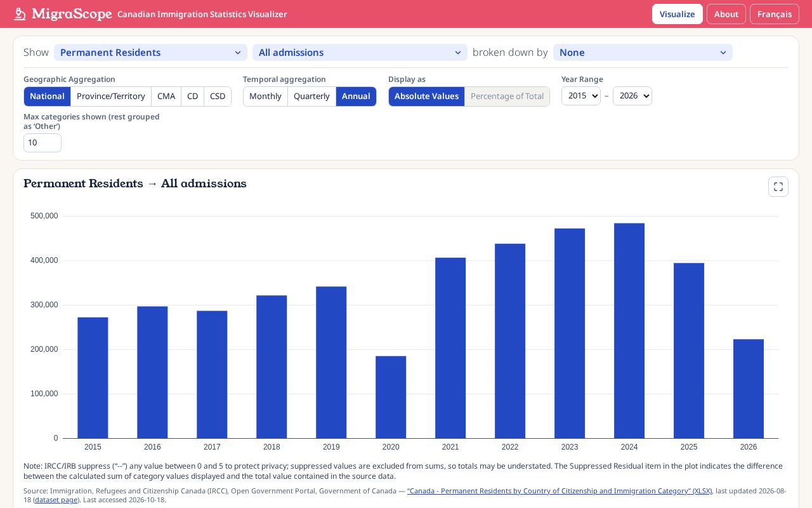Image resolution: width=812 pixels, height=508 pixels.
Task: Choose CMA geographic aggregation
Action: pyautogui.click(x=166, y=97)
